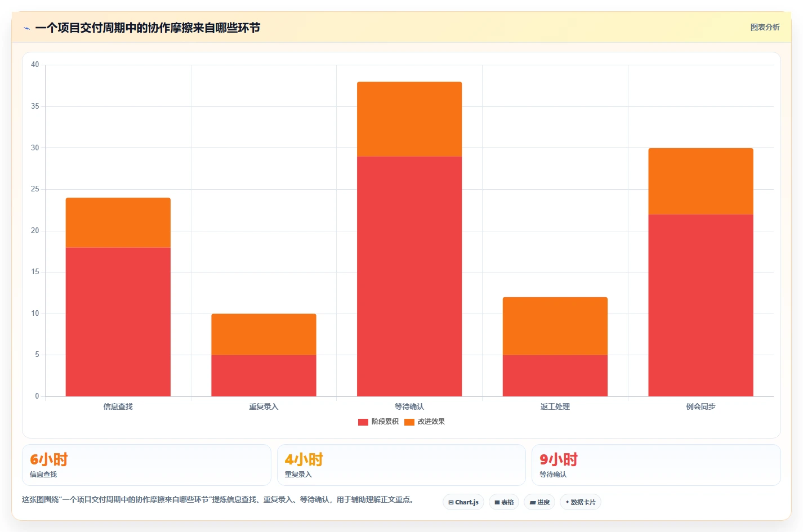Click the y-axis tick value 15
Screen dimensions: 803x532
click(x=35, y=272)
